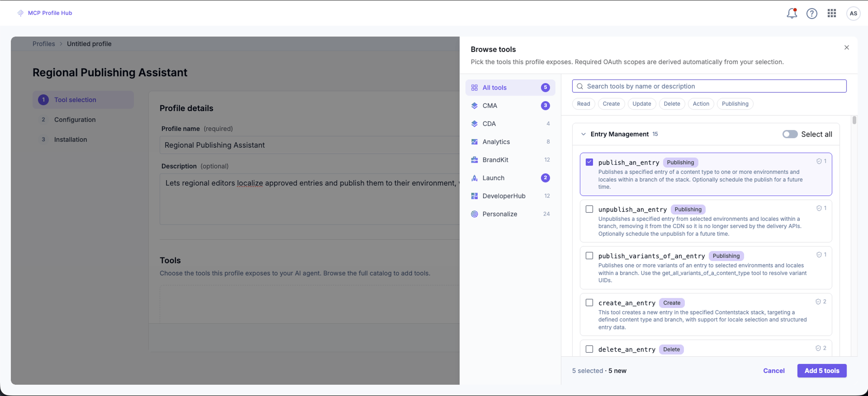
Task: Select the DeveloperHub category
Action: coord(510,196)
